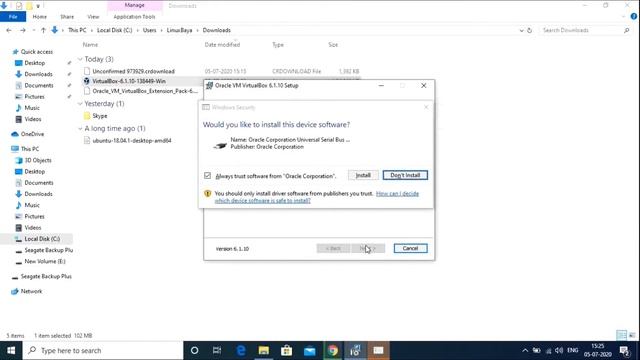Launch Microsoft Edge from taskbar
This screenshot has width=640, height=360.
241,351
